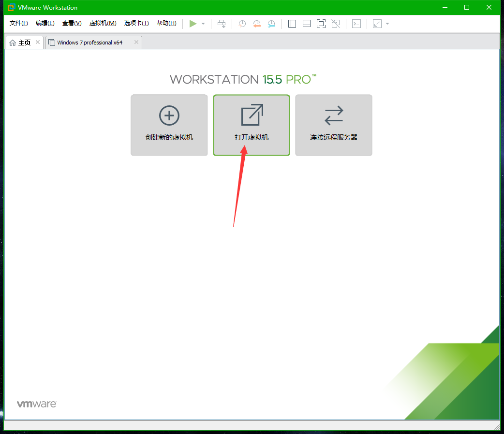Open the 查看(V) menu
The width and height of the screenshot is (504, 434).
click(x=72, y=23)
